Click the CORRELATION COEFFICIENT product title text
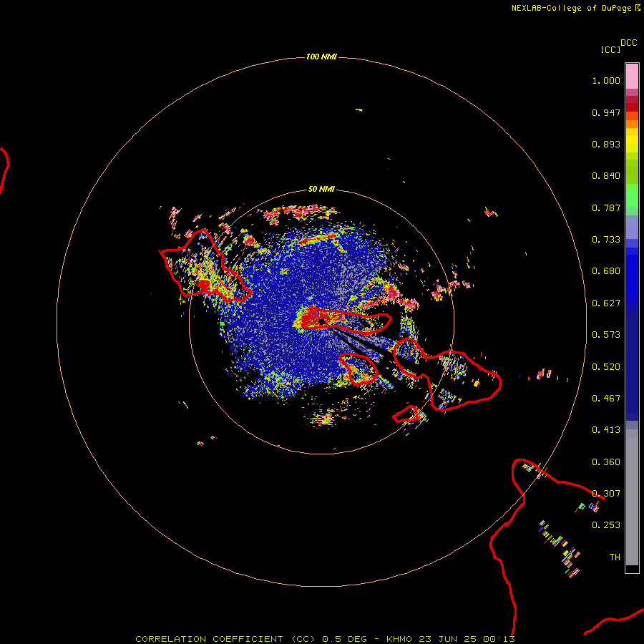This screenshot has height=644, width=644. (225, 639)
